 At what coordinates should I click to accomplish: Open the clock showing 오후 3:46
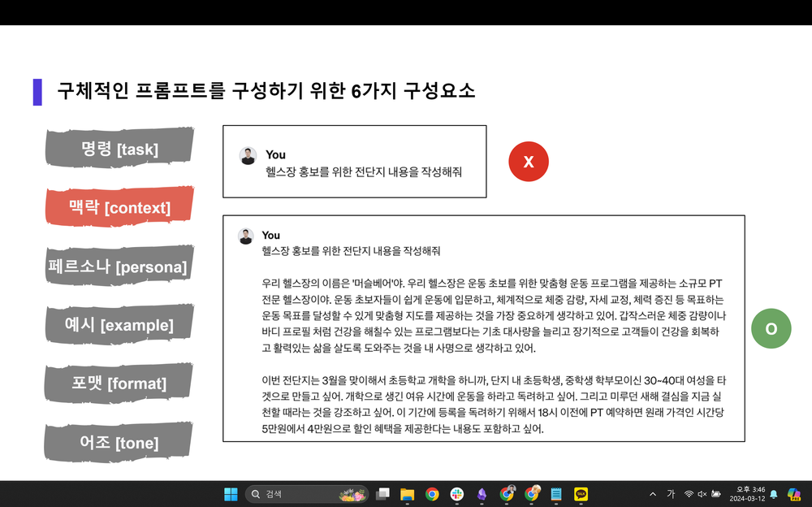pos(747,494)
